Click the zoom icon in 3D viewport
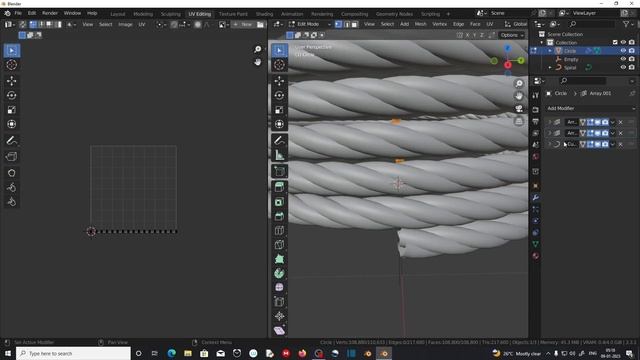This screenshot has height=360, width=640. coord(519,84)
